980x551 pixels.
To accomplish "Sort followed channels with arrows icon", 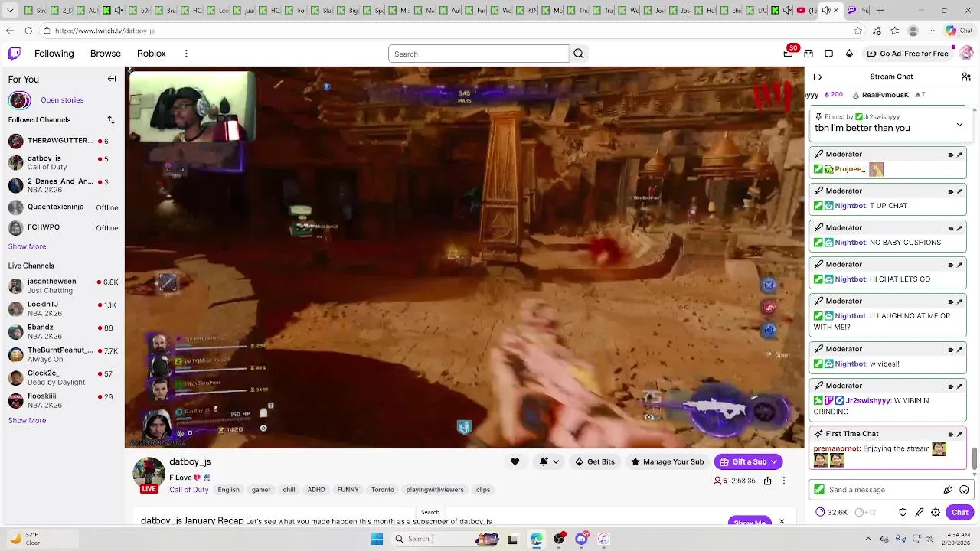I will coord(111,120).
